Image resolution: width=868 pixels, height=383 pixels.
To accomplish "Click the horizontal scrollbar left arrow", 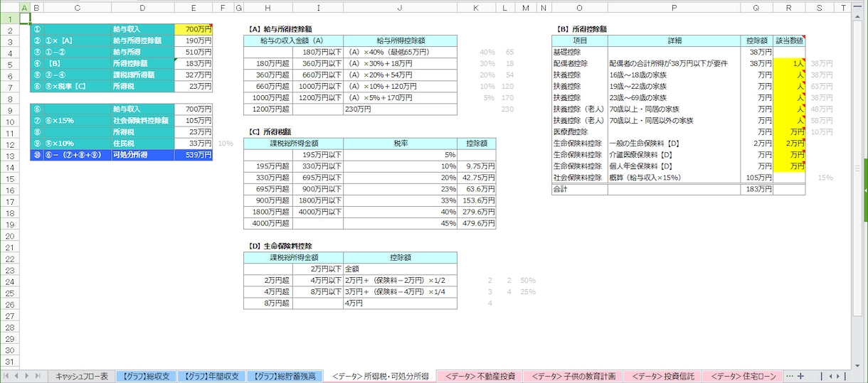I will (x=831, y=376).
